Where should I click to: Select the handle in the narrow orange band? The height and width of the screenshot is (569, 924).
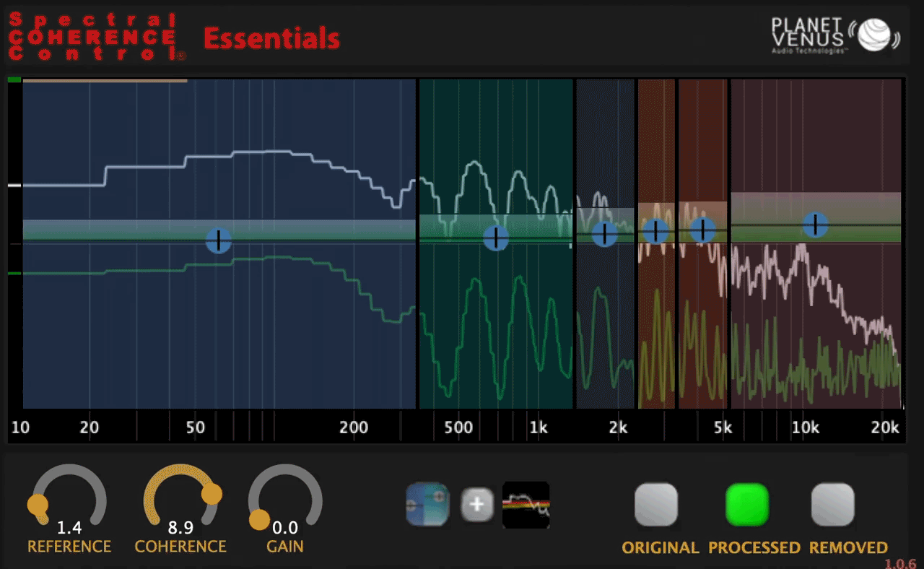coord(655,231)
